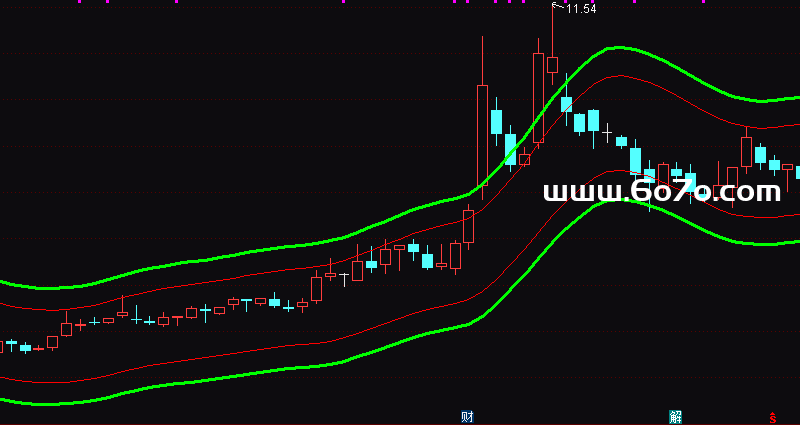Click the breakout red candle touching upper green band
The width and height of the screenshot is (800, 425).
(468, 226)
